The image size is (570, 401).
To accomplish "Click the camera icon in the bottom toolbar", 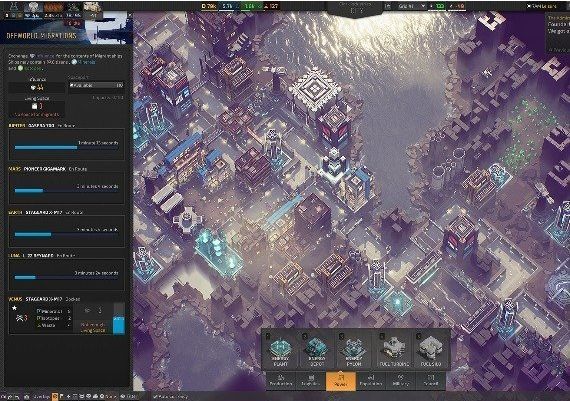I will (x=27, y=397).
